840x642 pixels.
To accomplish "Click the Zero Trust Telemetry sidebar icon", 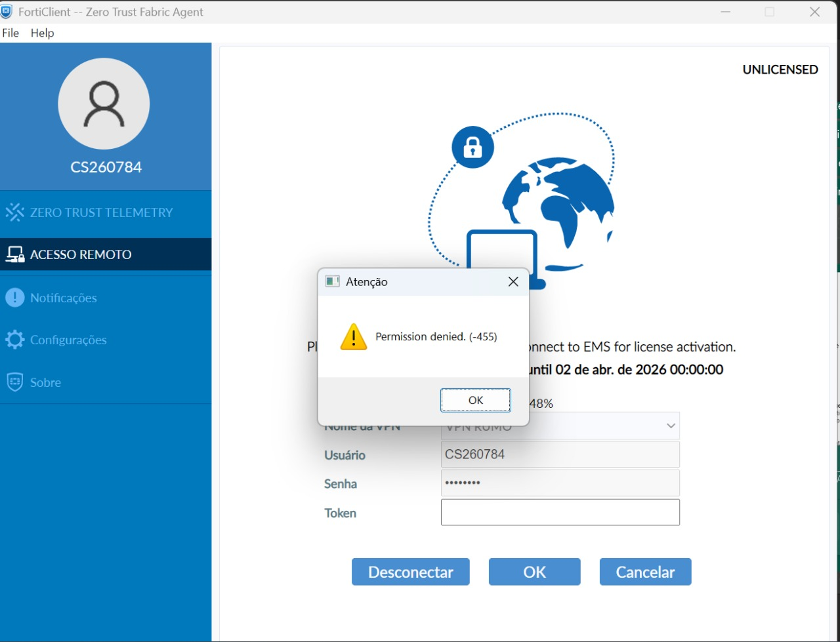I will [14, 212].
